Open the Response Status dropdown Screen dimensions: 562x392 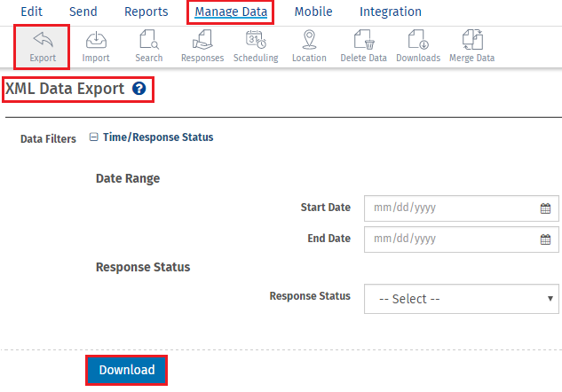(x=461, y=299)
